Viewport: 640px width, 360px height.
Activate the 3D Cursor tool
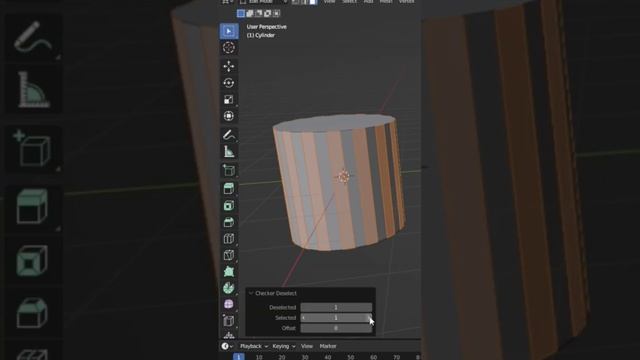[229, 48]
